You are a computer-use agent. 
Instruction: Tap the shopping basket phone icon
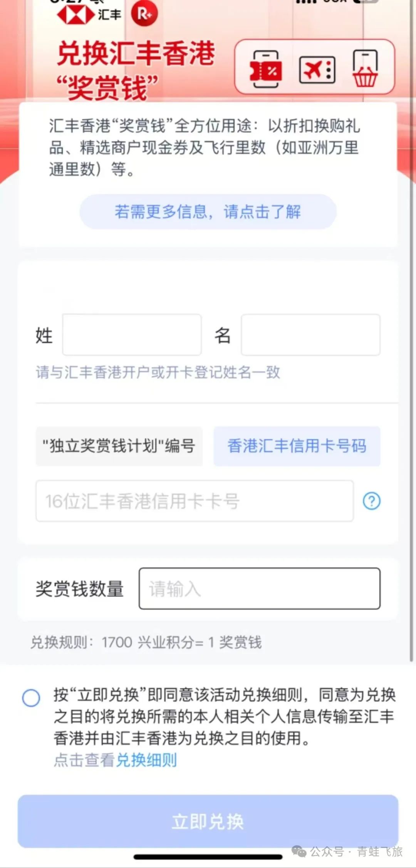coord(365,69)
